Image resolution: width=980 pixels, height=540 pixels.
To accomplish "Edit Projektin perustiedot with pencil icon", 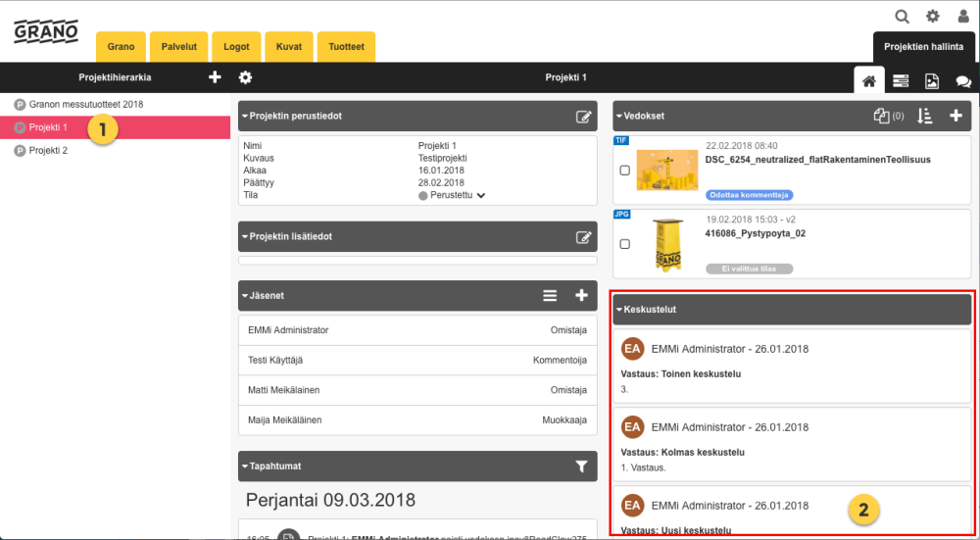I will point(583,117).
